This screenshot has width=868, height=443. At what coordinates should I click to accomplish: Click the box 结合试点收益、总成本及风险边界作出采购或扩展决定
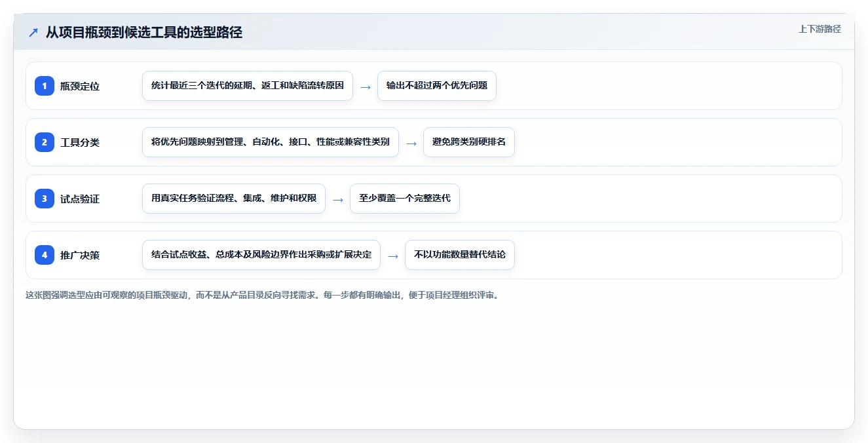tap(261, 255)
